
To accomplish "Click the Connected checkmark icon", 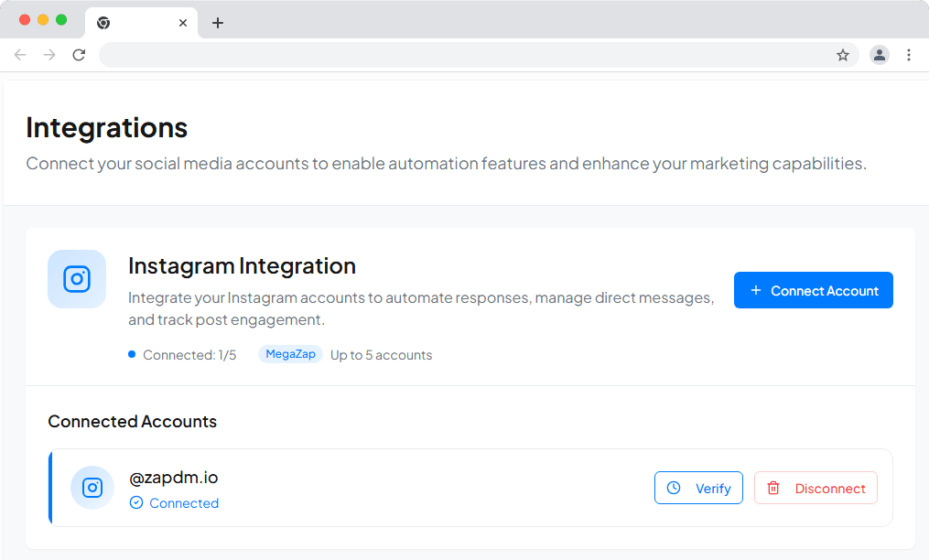I will 136,502.
